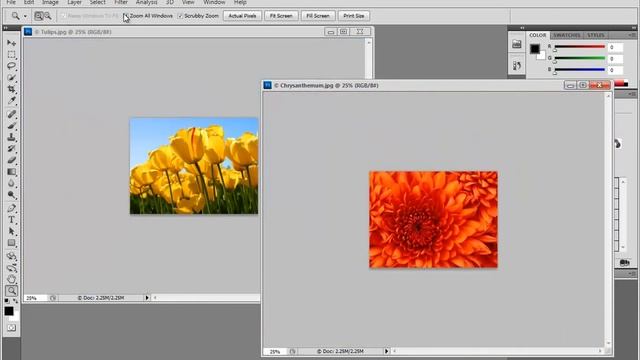Switch to the Styles tab
Viewport: 640px width, 360px height.
(x=596, y=35)
